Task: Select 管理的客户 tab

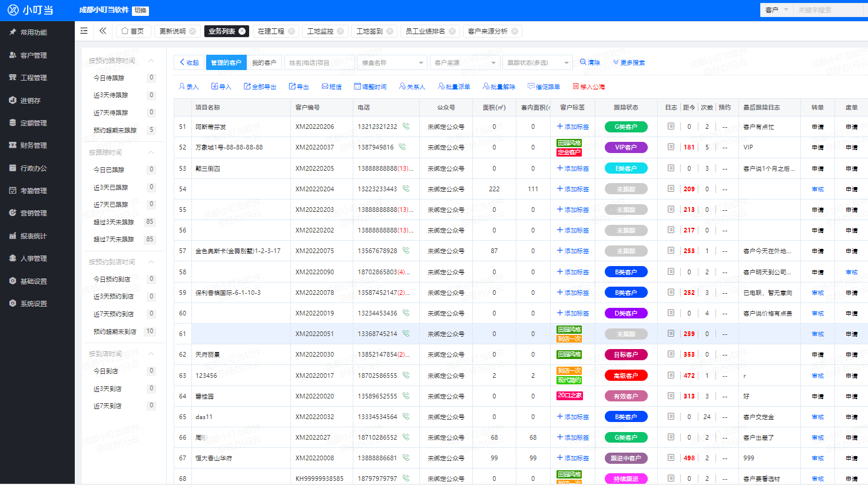Action: [226, 62]
